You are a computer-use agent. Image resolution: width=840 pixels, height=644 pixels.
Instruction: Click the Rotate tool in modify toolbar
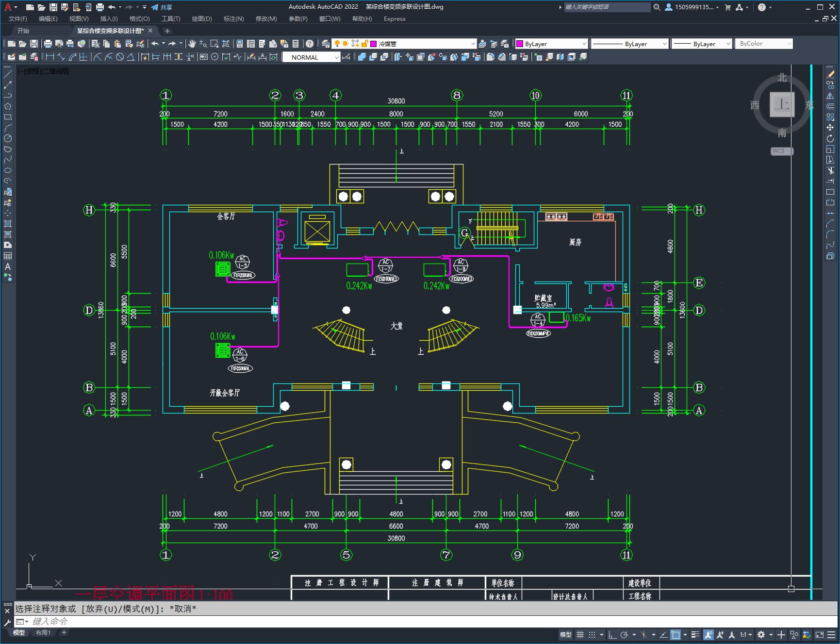pyautogui.click(x=830, y=138)
